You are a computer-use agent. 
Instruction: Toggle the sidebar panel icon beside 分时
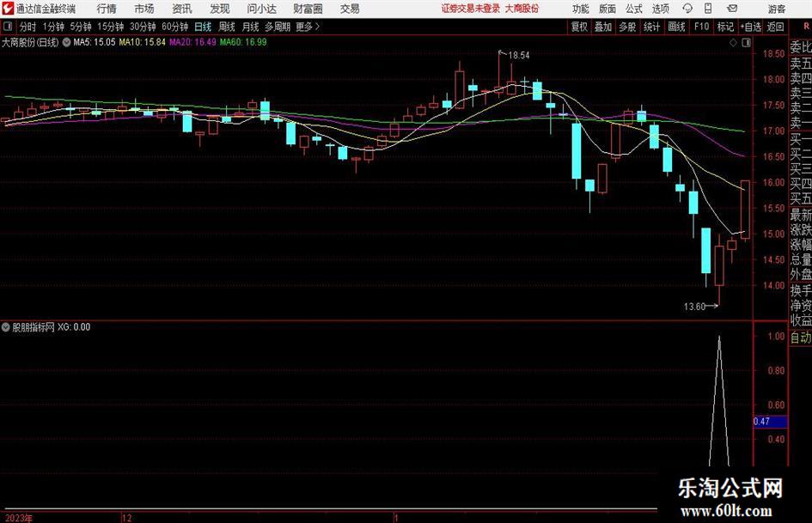coord(8,27)
